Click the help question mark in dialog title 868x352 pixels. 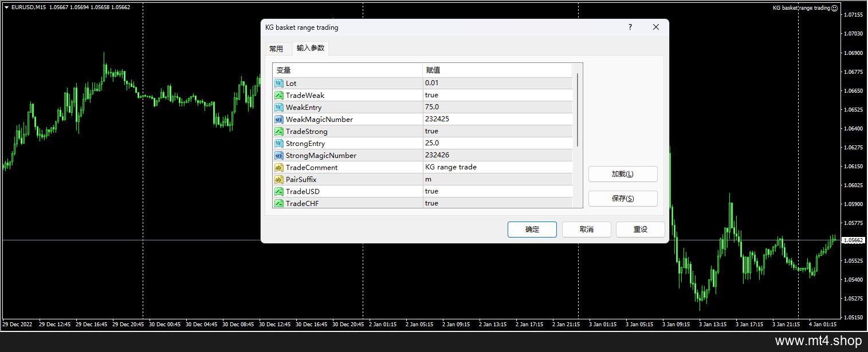pos(630,27)
